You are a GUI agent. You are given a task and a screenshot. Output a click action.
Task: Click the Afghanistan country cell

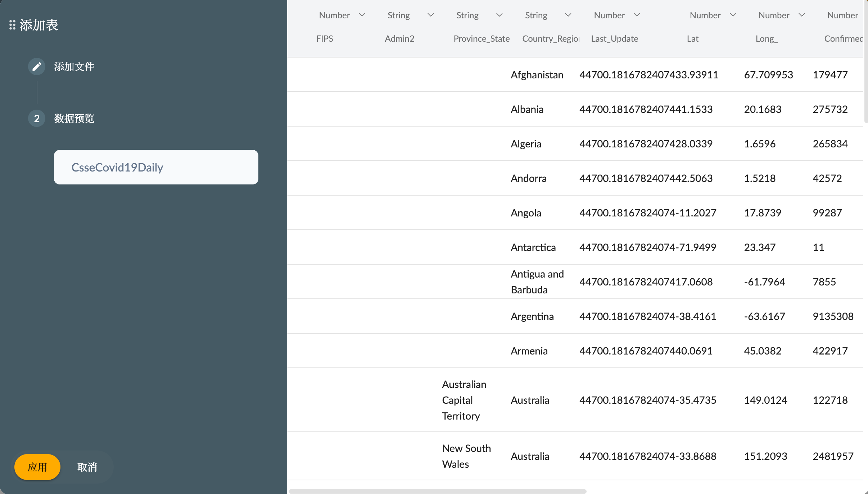click(x=537, y=75)
